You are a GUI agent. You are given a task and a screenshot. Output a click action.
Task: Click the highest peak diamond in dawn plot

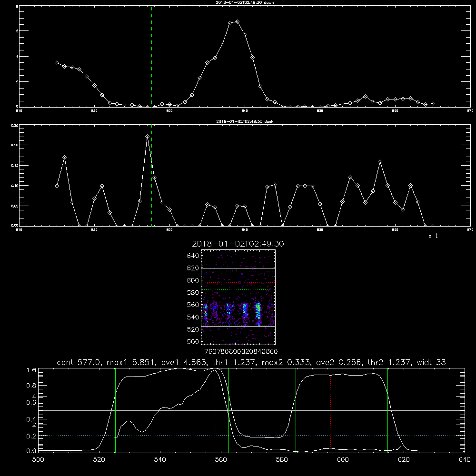click(238, 22)
